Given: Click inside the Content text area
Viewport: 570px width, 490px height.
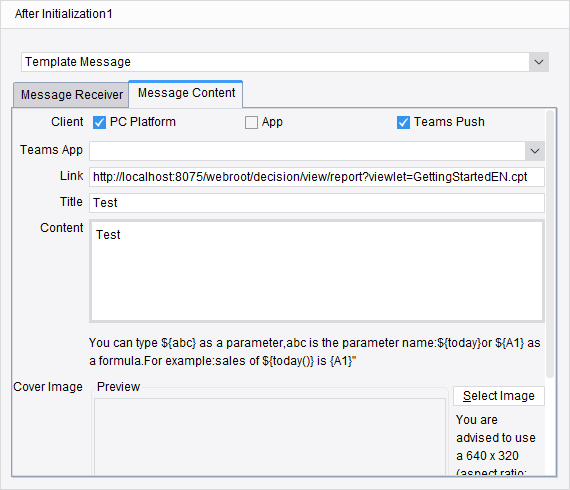Looking at the screenshot, I should click(317, 271).
